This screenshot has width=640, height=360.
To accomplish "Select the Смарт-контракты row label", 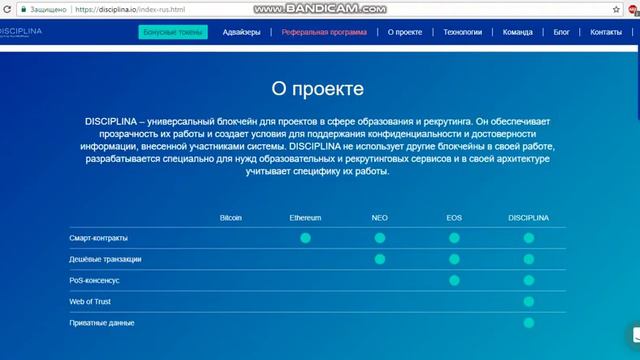I will click(x=98, y=238).
